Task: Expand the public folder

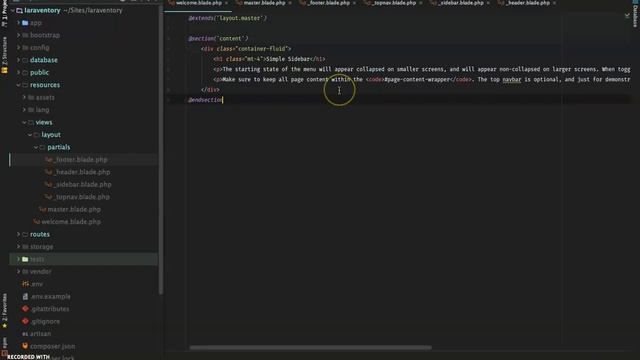Action: [18, 72]
